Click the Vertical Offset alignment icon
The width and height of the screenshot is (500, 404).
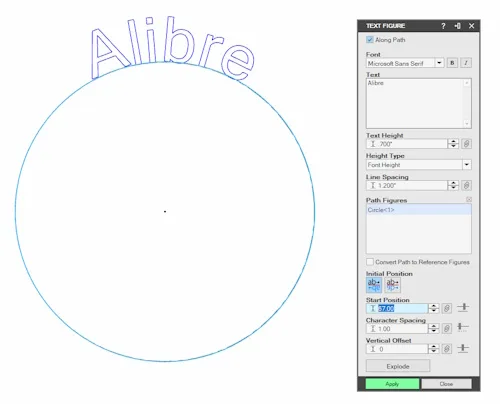(x=463, y=348)
